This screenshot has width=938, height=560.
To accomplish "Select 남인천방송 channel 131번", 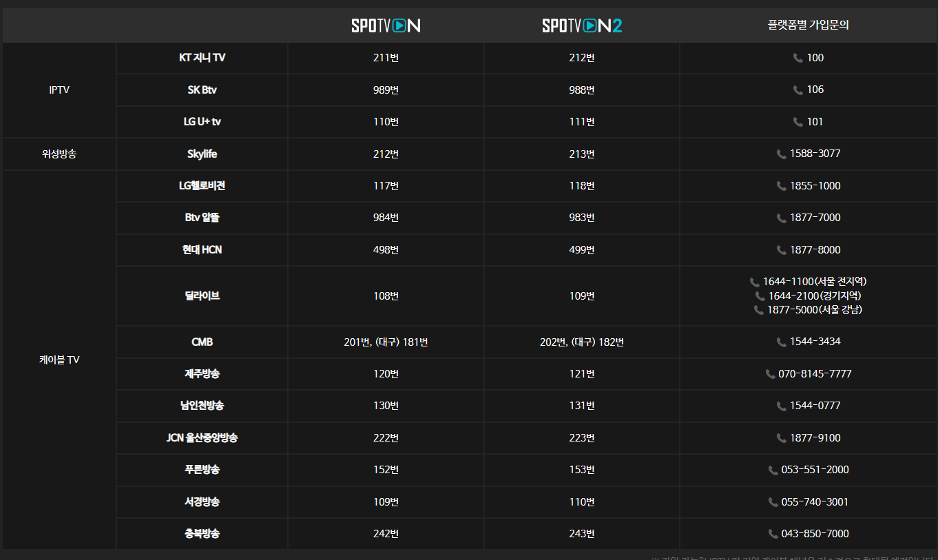I will pos(582,406).
